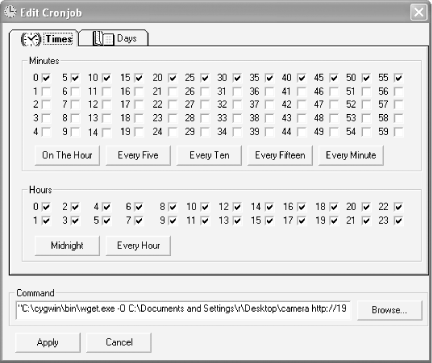The width and height of the screenshot is (432, 363).
Task: Uncheck minute 45 checkbox
Action: 334,78
